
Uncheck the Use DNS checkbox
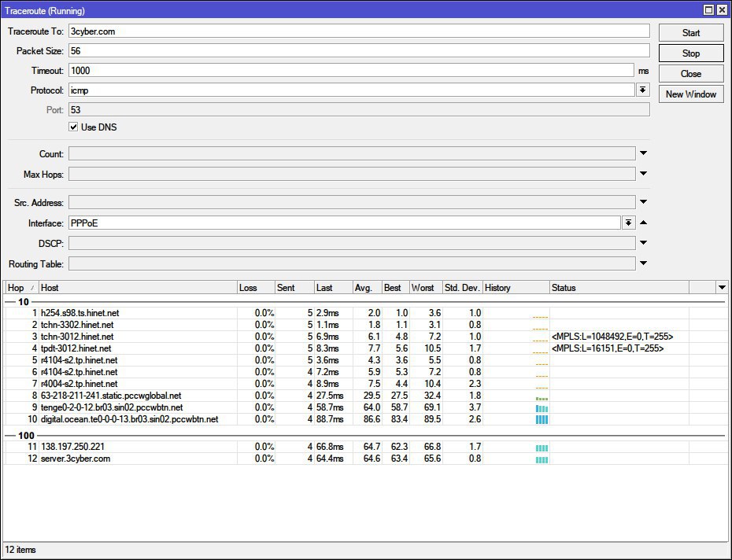point(74,127)
